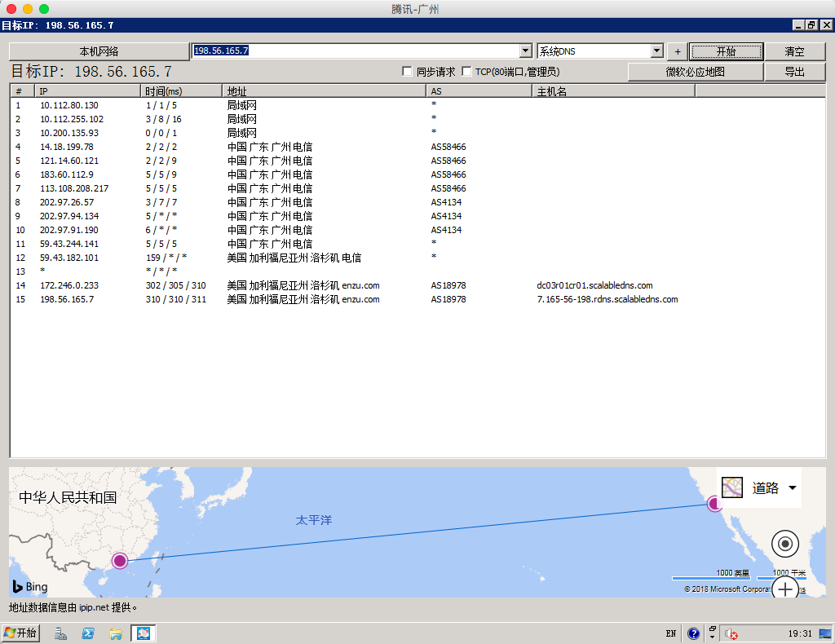The image size is (835, 644).
Task: Click the # column header
Action: [x=23, y=91]
